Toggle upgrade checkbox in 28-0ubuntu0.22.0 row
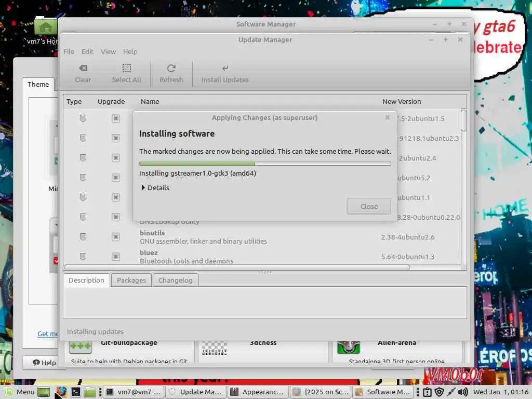The width and height of the screenshot is (532, 399). click(x=116, y=217)
